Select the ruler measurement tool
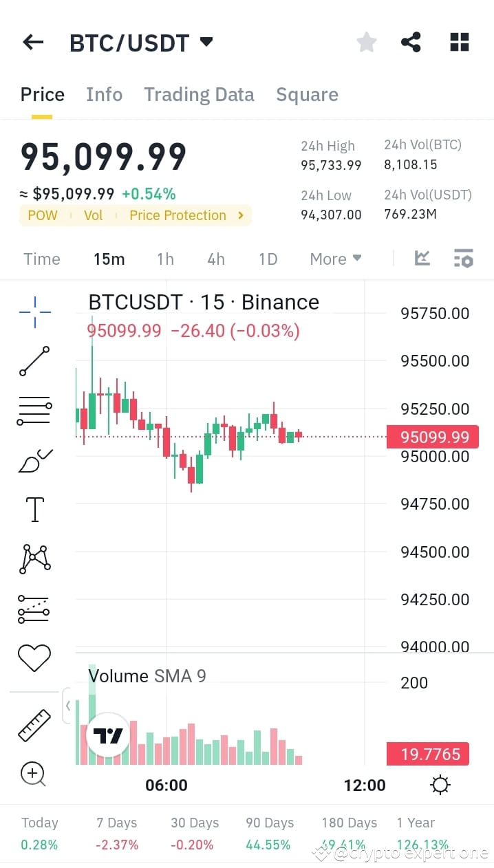The image size is (494, 868). pyautogui.click(x=34, y=724)
